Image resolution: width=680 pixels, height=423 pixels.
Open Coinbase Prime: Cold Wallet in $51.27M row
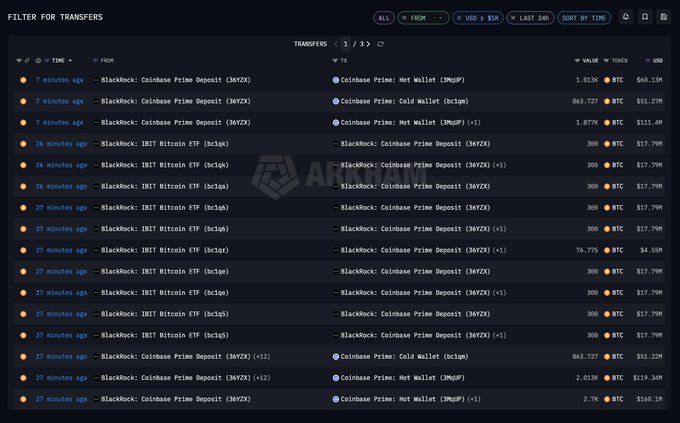(404, 101)
